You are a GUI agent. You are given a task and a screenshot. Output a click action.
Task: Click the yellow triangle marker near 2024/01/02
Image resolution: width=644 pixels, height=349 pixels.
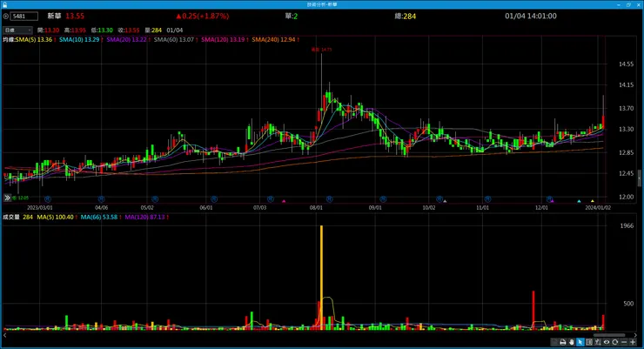pos(593,201)
